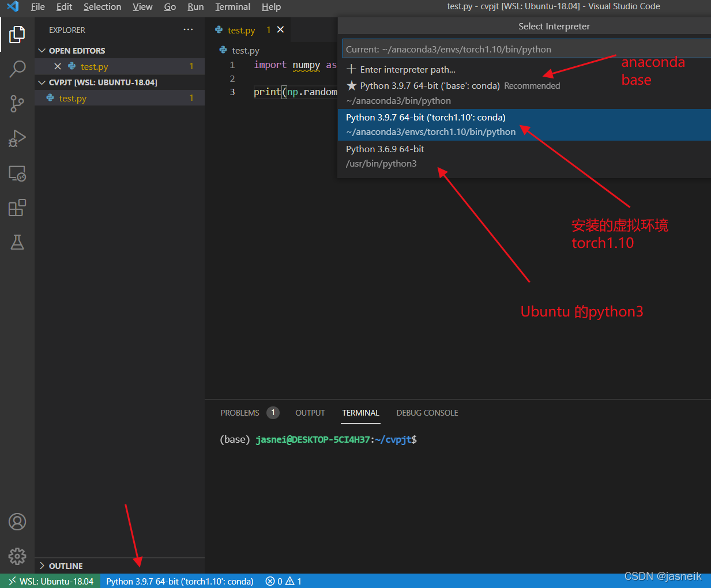Select Python 3.9.7 'base' conda interpreter

click(524, 93)
